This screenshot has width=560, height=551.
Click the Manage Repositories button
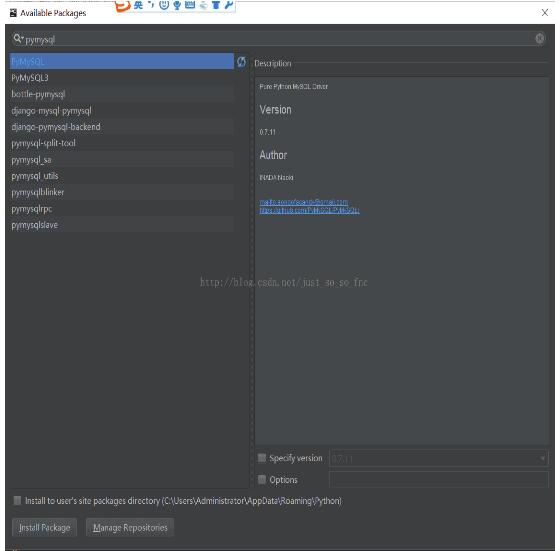(x=130, y=527)
